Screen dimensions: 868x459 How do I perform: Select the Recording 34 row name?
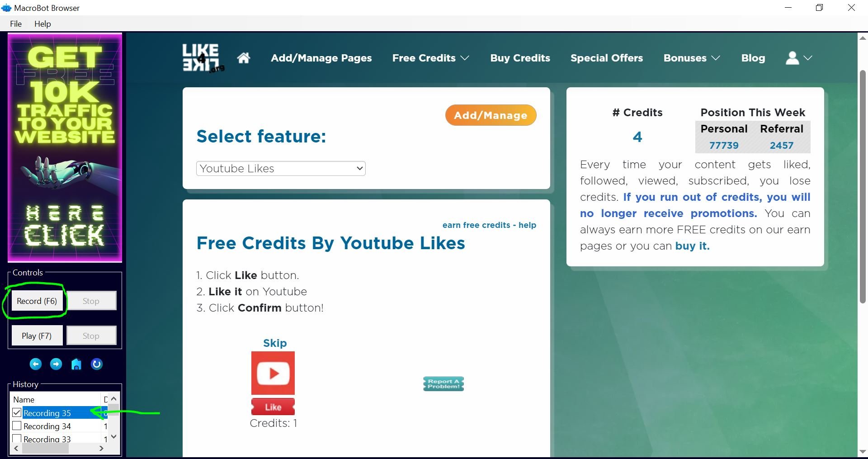tap(47, 426)
